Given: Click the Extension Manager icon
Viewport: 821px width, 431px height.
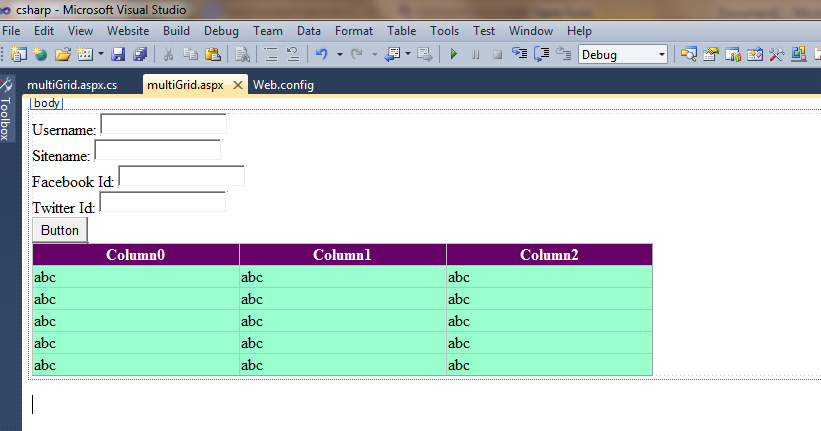Looking at the screenshot, I should [x=798, y=54].
